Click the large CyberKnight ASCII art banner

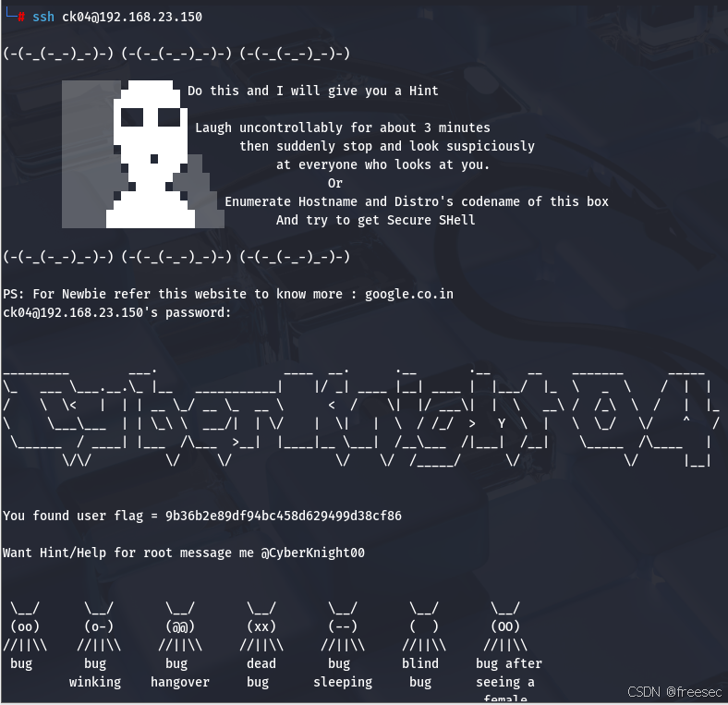click(361, 418)
